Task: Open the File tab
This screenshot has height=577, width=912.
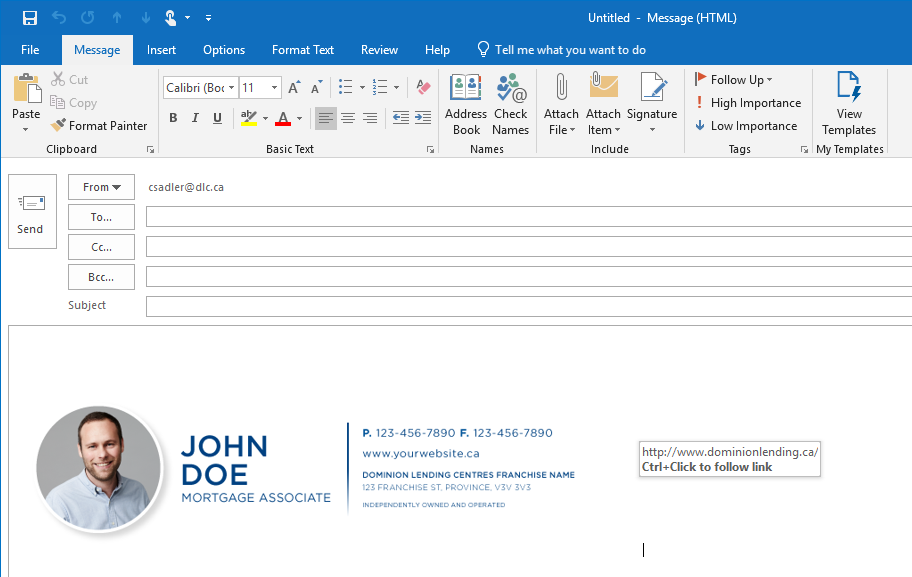Action: pos(30,50)
